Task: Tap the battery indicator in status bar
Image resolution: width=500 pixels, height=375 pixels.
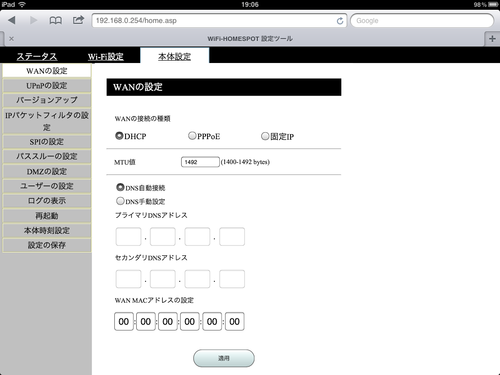Action: [x=493, y=4]
